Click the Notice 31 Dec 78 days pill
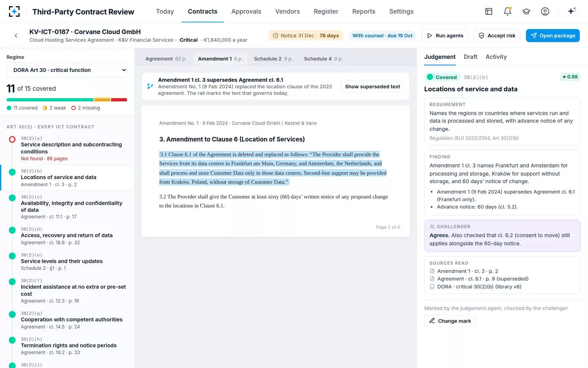The width and height of the screenshot is (588, 368). coord(306,36)
